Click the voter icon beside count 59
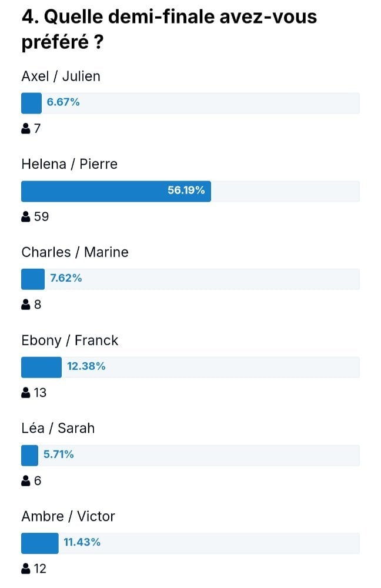The image size is (381, 588). click(x=25, y=217)
